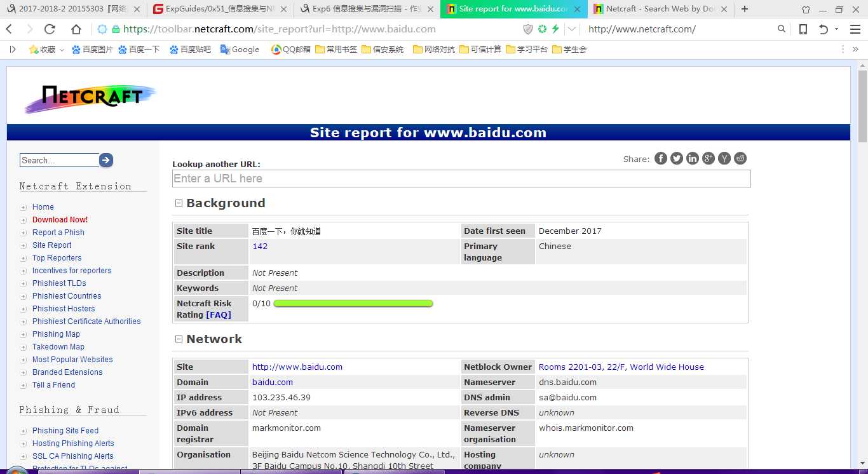Screen dimensions: 868x474
Task: Open the baidu.com domain link
Action: pyautogui.click(x=273, y=383)
